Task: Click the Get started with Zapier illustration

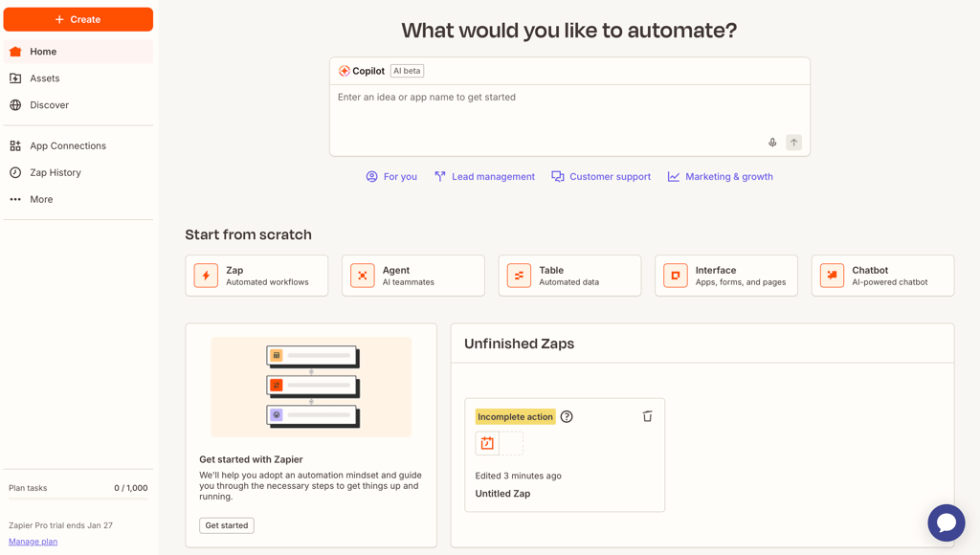Action: (311, 388)
